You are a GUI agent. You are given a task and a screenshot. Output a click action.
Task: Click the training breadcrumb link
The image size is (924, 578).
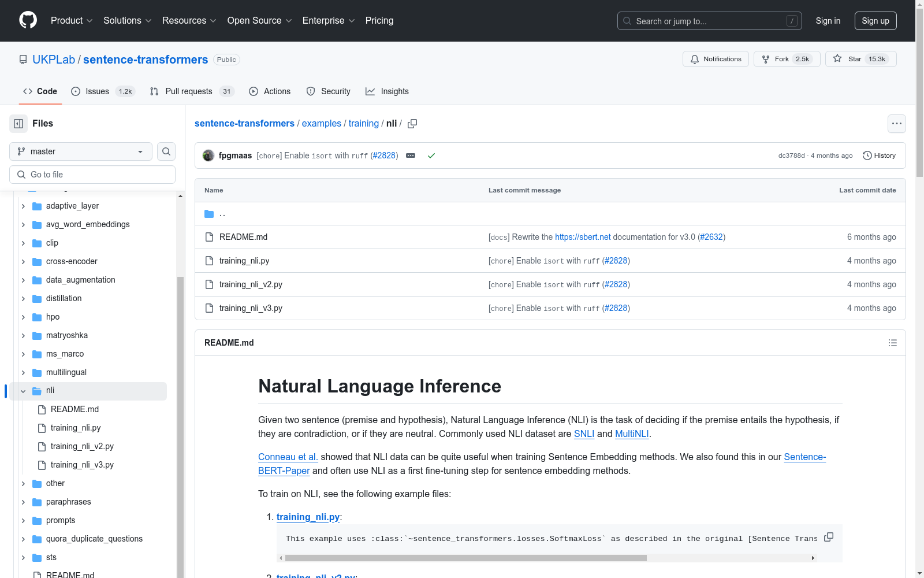364,124
